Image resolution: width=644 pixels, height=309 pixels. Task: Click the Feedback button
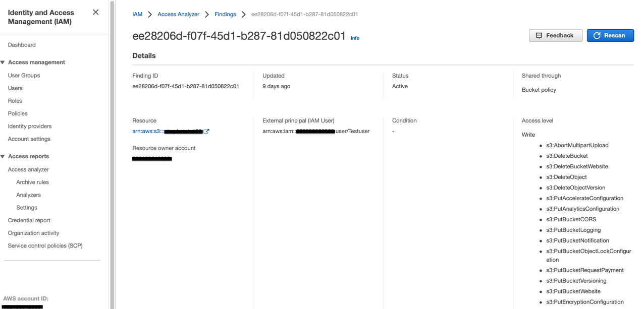(556, 35)
